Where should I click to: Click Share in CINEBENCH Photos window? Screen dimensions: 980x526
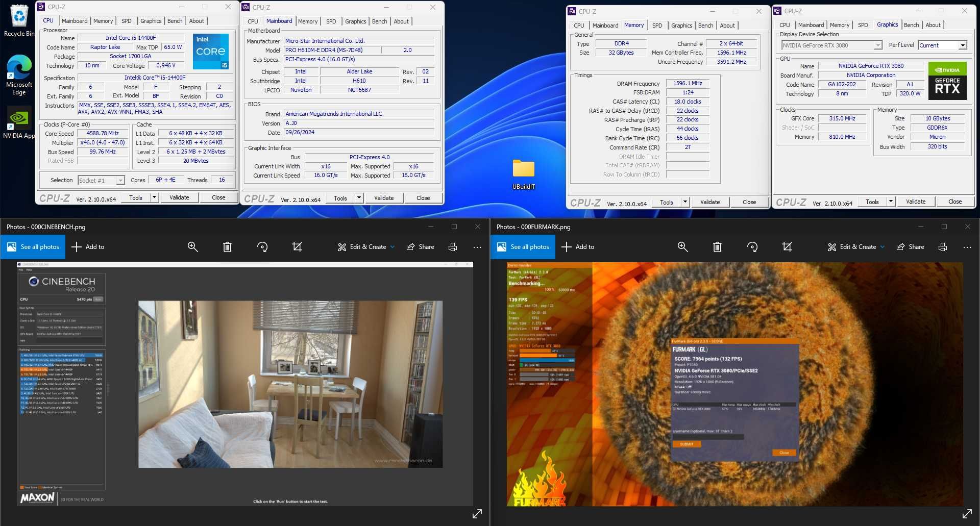point(420,247)
